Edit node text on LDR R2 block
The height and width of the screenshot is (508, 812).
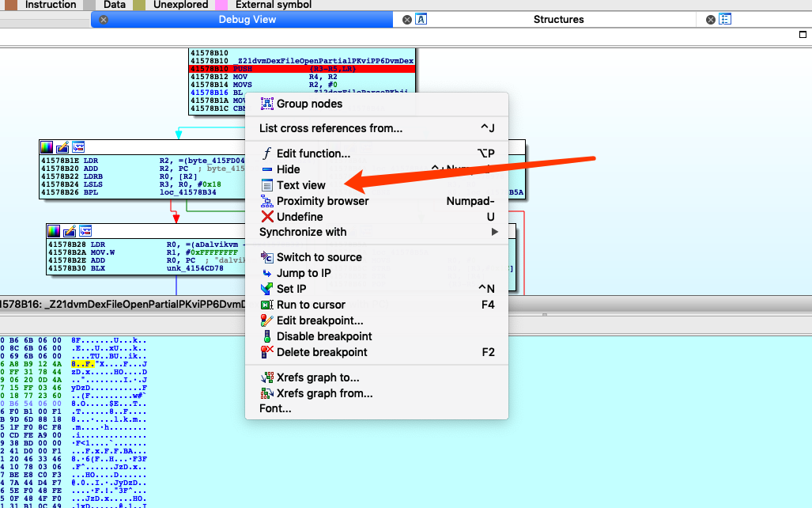click(x=62, y=147)
